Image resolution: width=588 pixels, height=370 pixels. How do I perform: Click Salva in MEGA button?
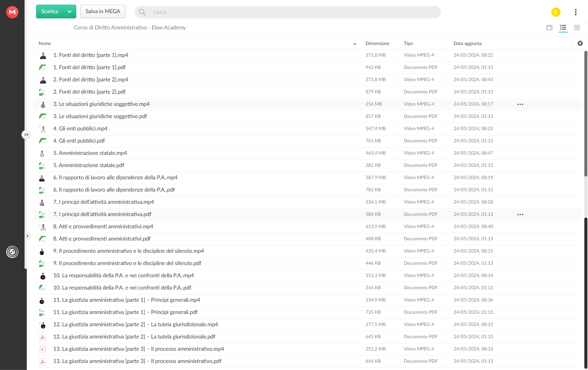103,12
